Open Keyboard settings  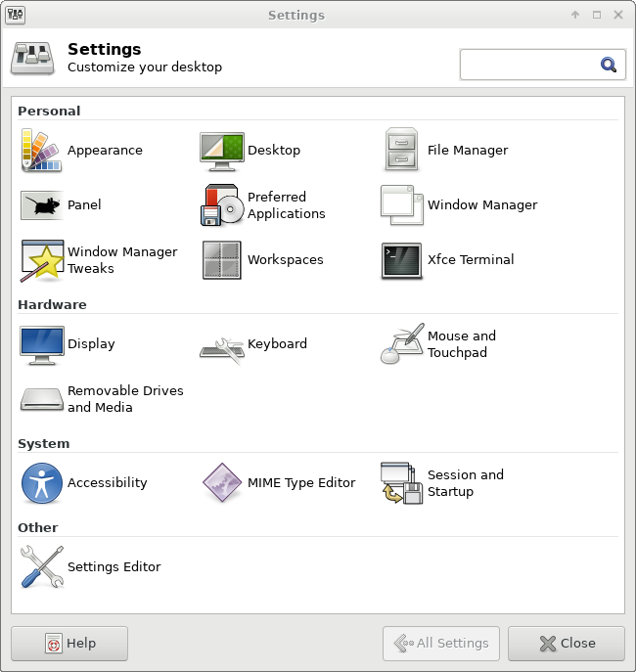pos(253,343)
